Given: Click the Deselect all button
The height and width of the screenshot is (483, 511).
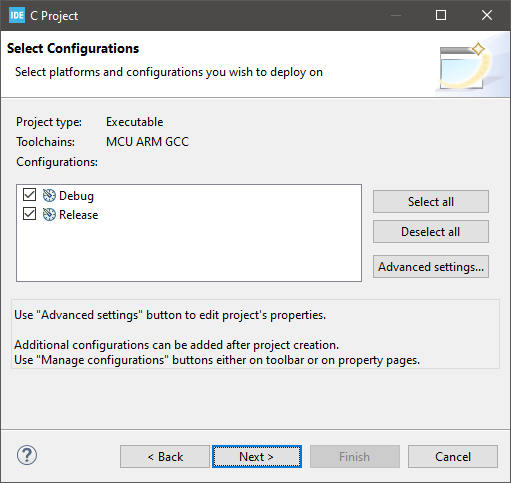Looking at the screenshot, I should click(x=431, y=232).
